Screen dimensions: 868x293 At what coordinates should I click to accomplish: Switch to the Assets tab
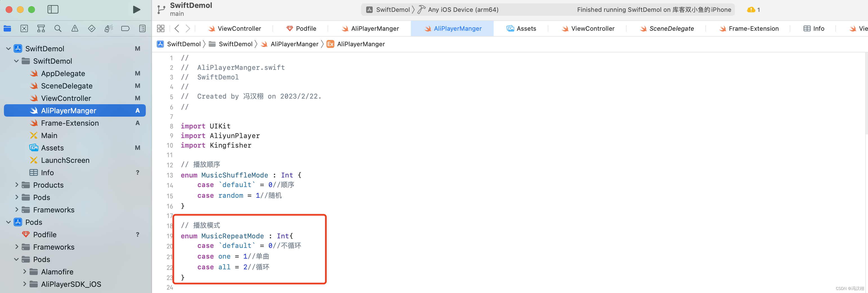(x=521, y=29)
